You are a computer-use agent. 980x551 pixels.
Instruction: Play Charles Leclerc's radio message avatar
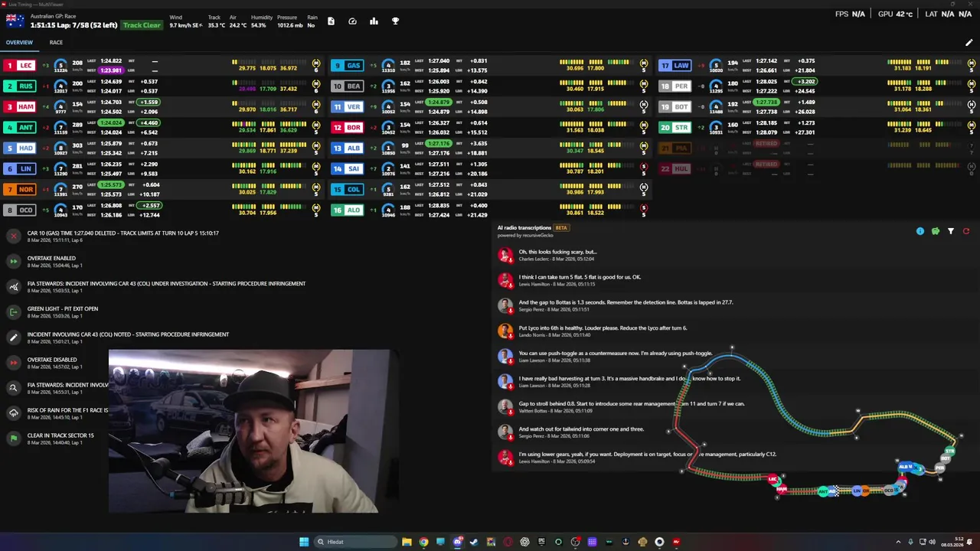(505, 256)
